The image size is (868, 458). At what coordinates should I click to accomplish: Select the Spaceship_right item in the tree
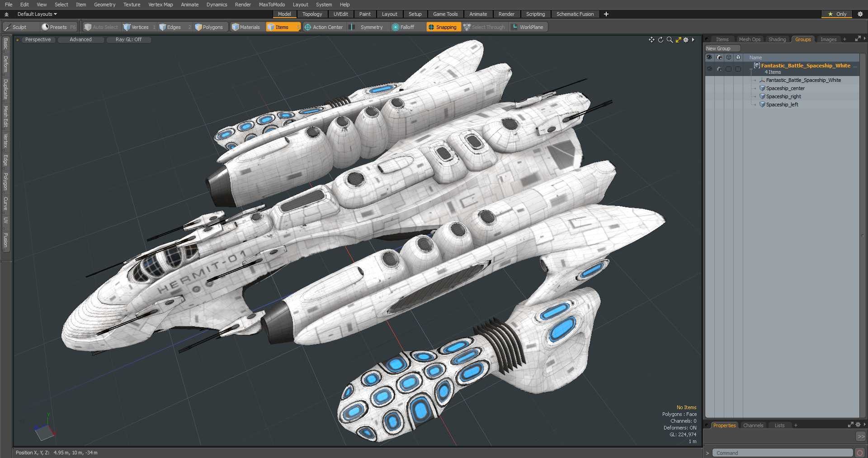coord(783,96)
